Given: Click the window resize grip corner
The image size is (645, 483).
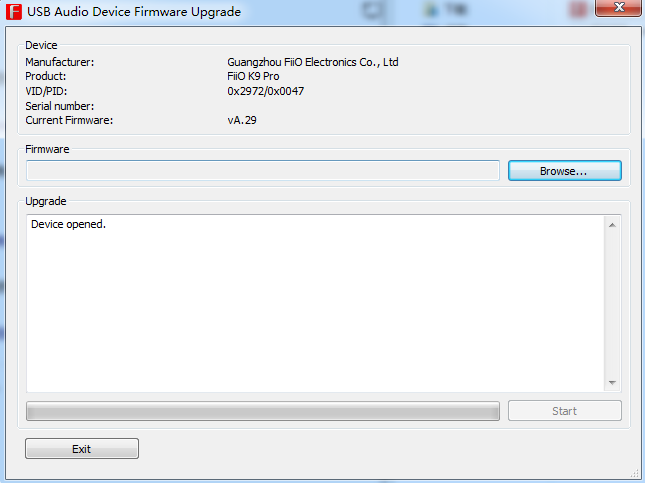Looking at the screenshot, I should pyautogui.click(x=636, y=475).
